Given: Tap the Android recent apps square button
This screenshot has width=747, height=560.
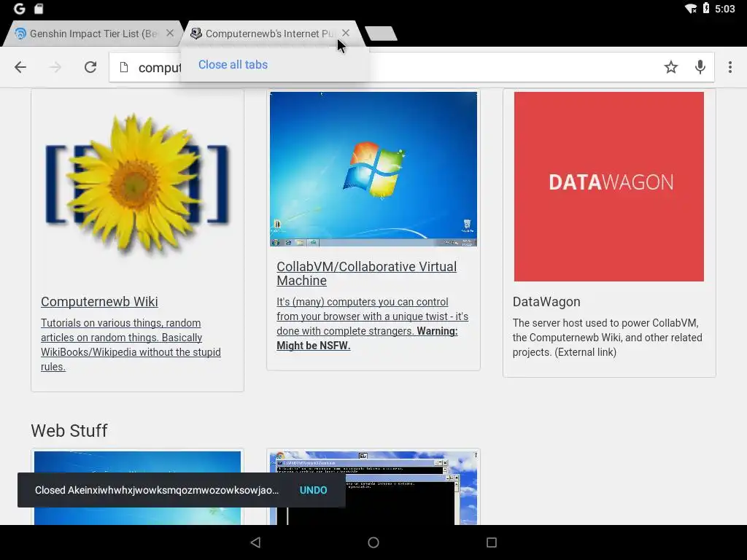Looking at the screenshot, I should pyautogui.click(x=492, y=542).
